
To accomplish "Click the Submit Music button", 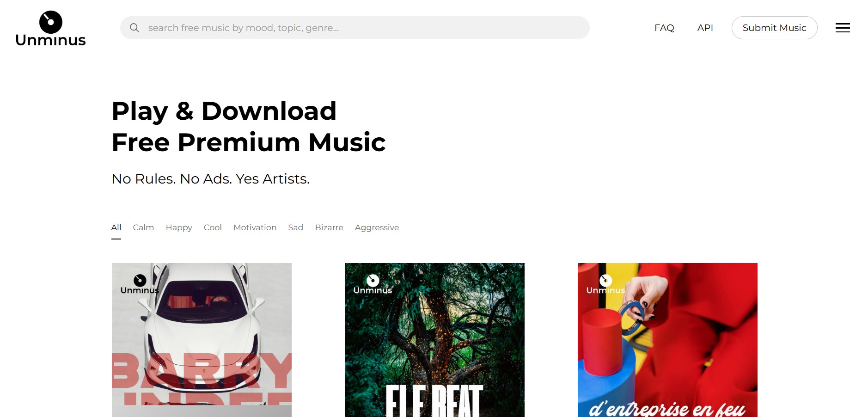I will coord(774,28).
